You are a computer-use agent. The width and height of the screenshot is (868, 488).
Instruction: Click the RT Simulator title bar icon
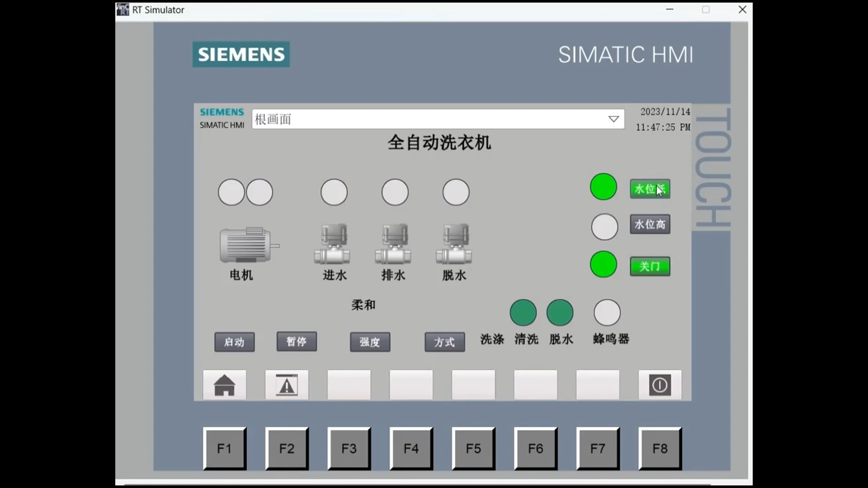123,9
